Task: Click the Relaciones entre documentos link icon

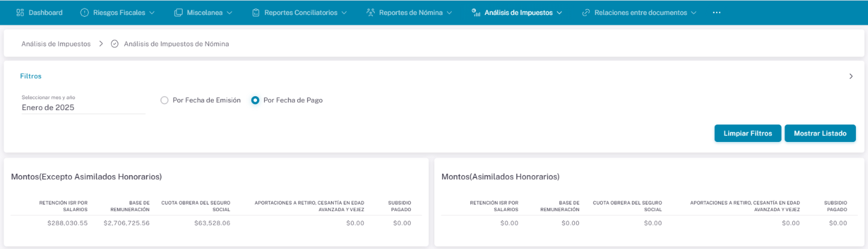Action: (586, 13)
